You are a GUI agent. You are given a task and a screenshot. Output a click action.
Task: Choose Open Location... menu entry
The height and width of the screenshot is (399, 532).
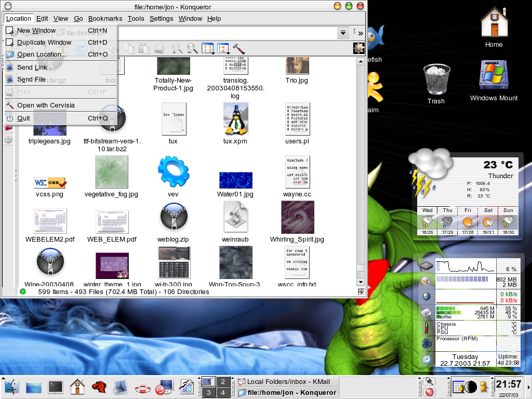tap(60, 54)
